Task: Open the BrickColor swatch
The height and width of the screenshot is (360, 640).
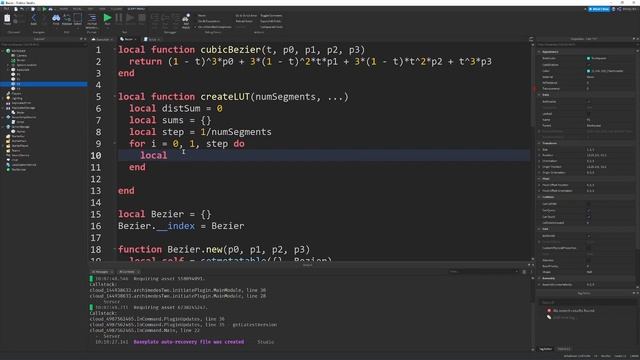Action: click(x=588, y=58)
